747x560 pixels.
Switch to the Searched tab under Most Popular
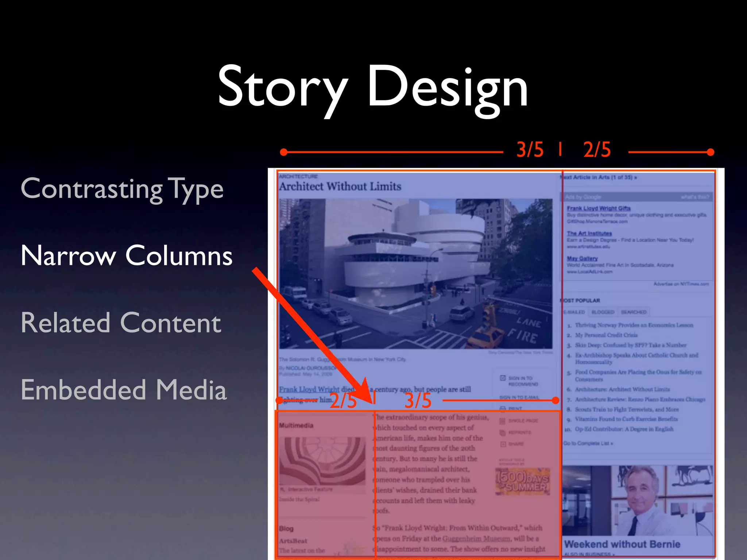(634, 312)
